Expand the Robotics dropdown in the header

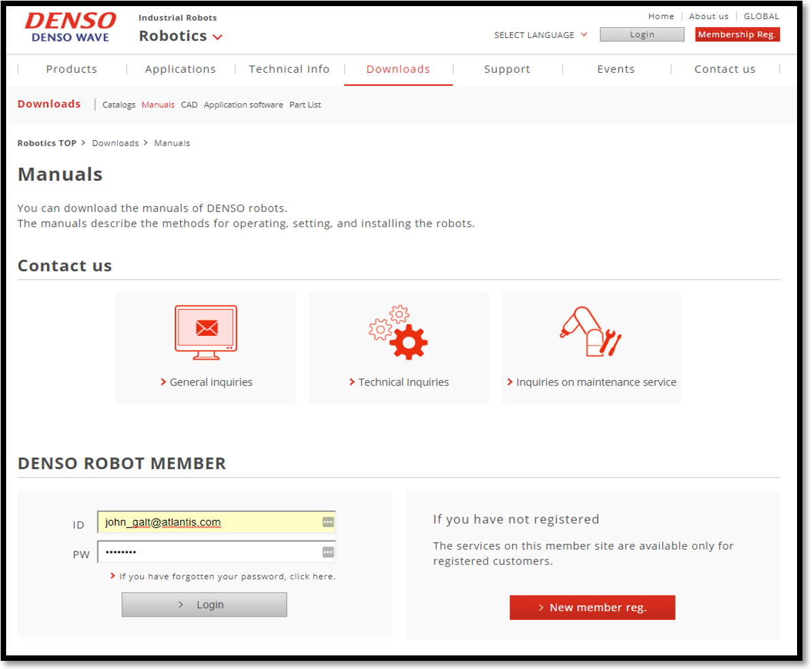click(x=180, y=35)
